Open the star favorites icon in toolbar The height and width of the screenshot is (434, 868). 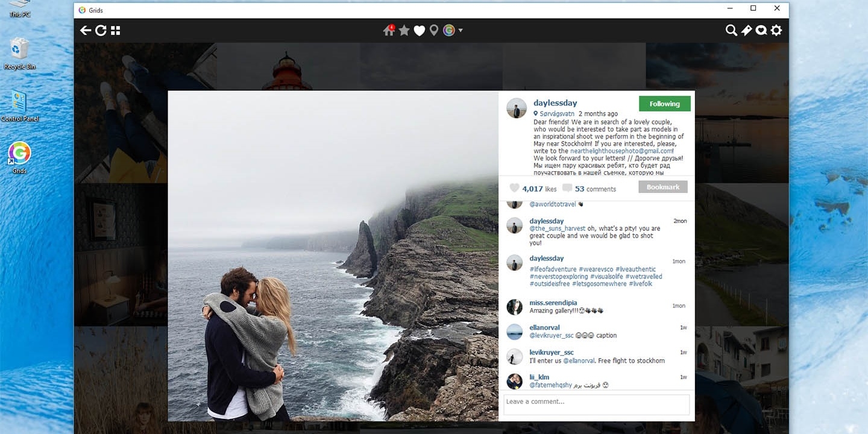click(404, 30)
